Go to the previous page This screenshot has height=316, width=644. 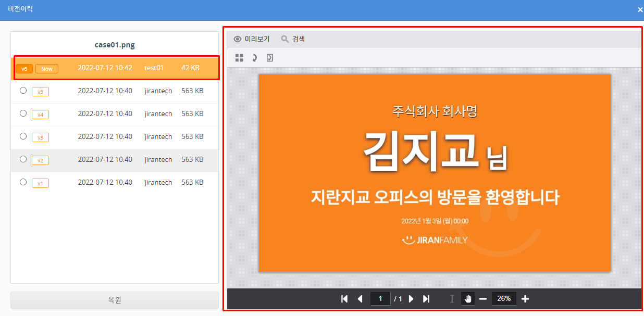(x=360, y=299)
